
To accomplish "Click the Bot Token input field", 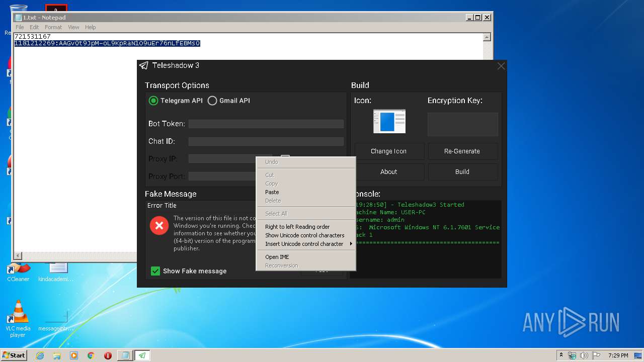I will coord(266,124).
